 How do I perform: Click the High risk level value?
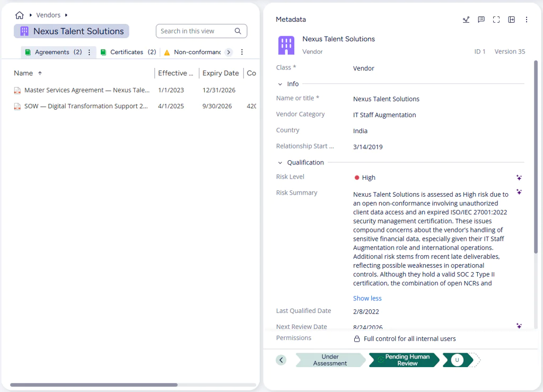point(365,178)
